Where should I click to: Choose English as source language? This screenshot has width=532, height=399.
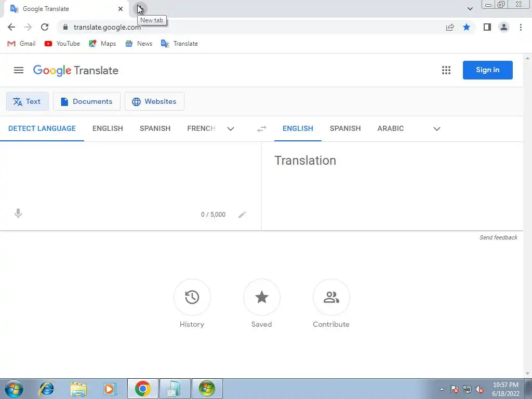coord(108,129)
